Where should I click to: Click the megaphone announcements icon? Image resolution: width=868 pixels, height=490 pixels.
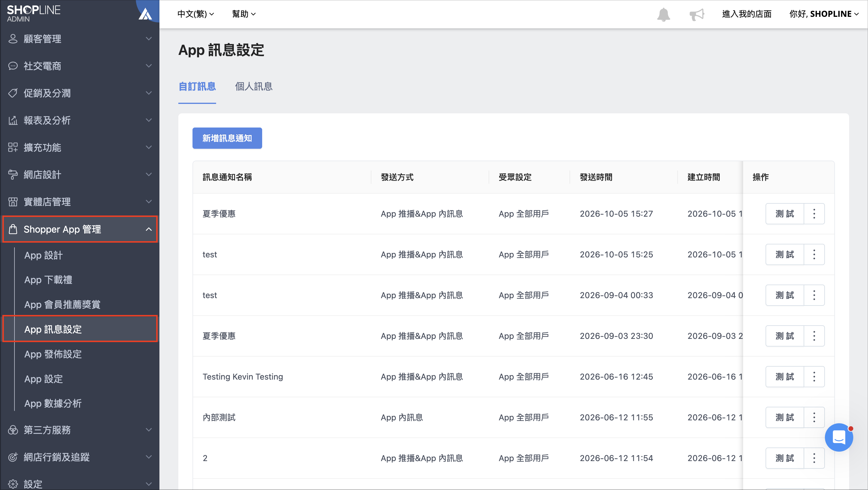pos(696,14)
